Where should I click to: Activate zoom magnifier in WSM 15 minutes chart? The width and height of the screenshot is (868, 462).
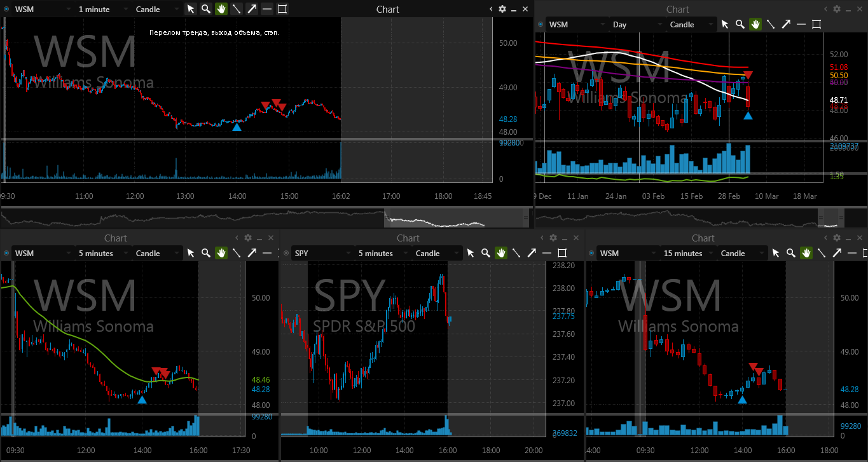(791, 253)
